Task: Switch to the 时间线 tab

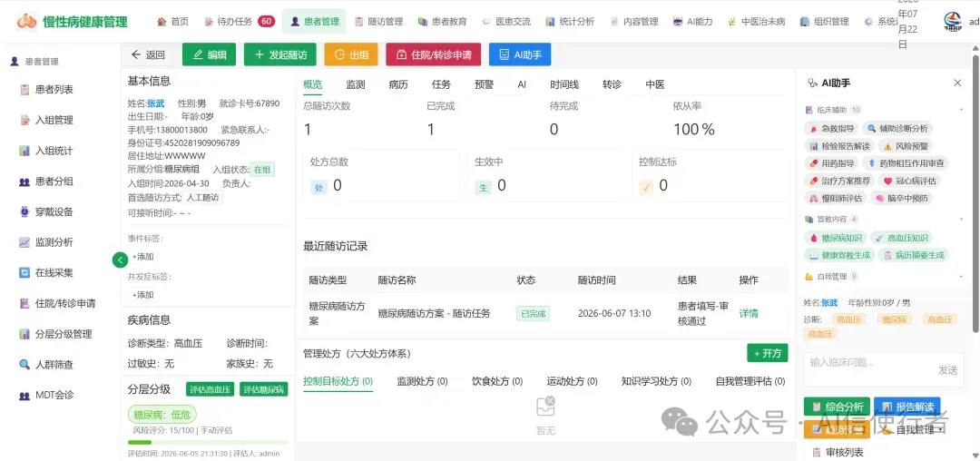Action: pos(564,84)
